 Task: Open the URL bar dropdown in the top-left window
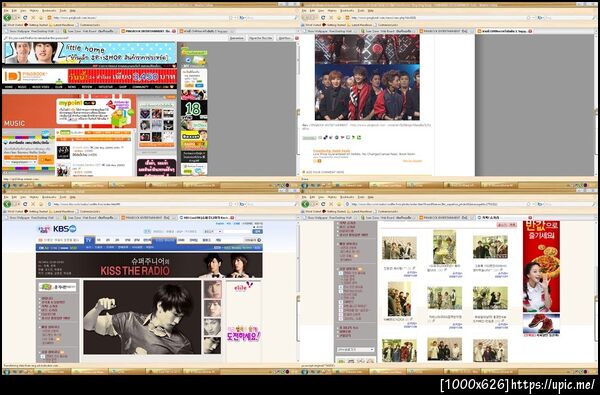pyautogui.click(x=235, y=18)
